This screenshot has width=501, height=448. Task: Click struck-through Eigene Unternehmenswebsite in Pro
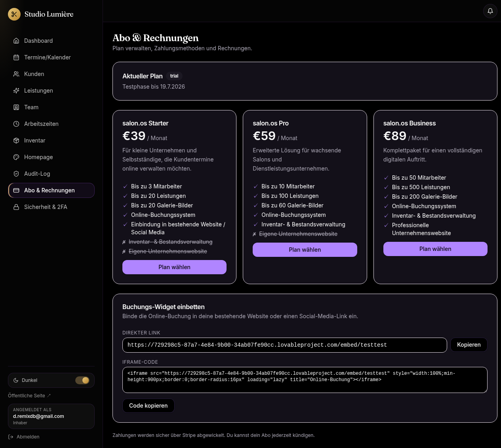click(x=298, y=234)
